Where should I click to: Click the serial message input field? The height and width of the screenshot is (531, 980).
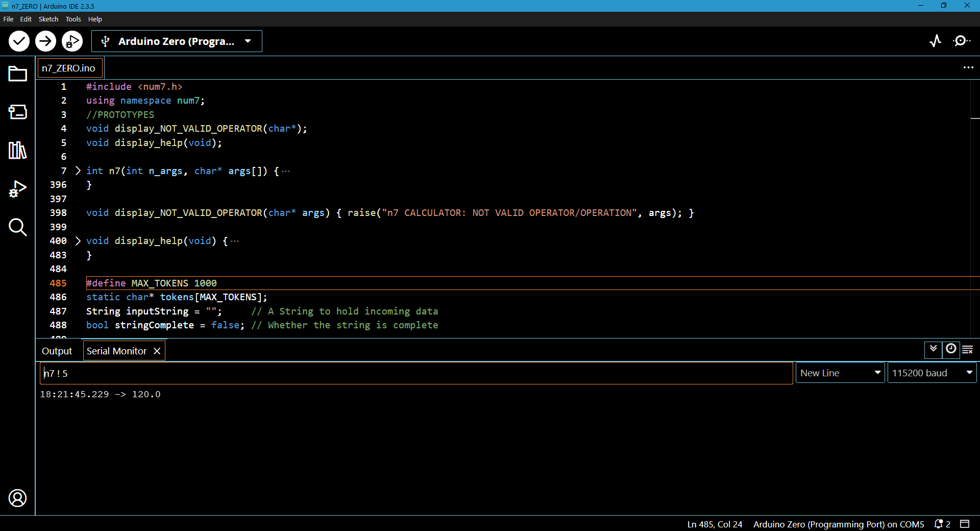tap(416, 373)
